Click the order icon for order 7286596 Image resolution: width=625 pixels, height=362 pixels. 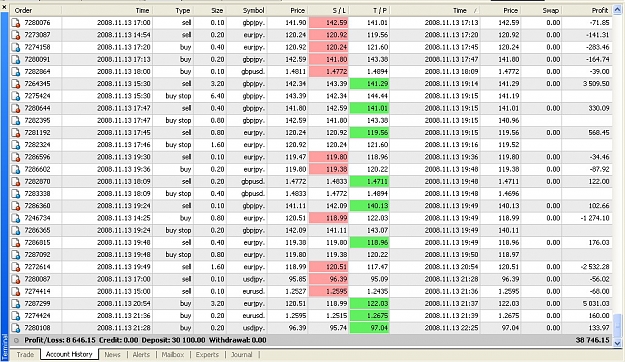(16, 157)
